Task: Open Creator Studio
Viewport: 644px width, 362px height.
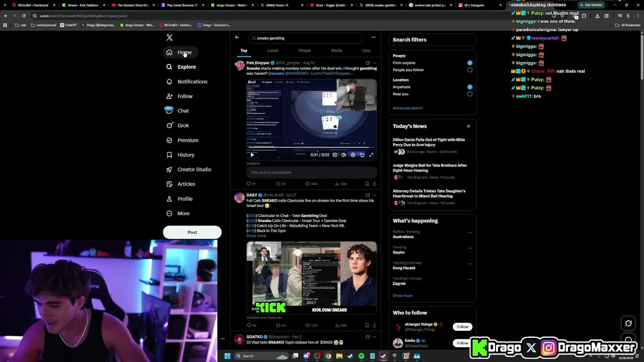Action: (x=189, y=169)
